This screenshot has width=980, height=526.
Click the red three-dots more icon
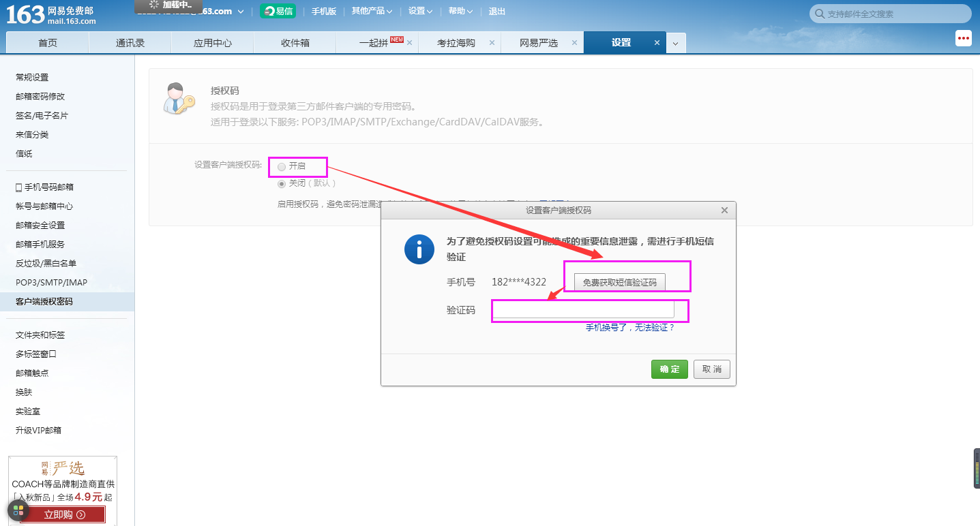pos(963,39)
